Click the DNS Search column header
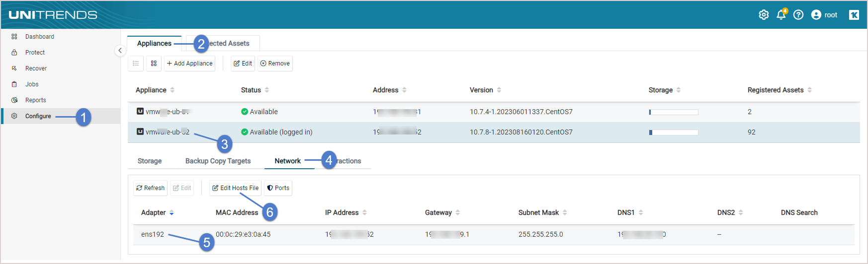This screenshot has width=868, height=264. point(799,212)
